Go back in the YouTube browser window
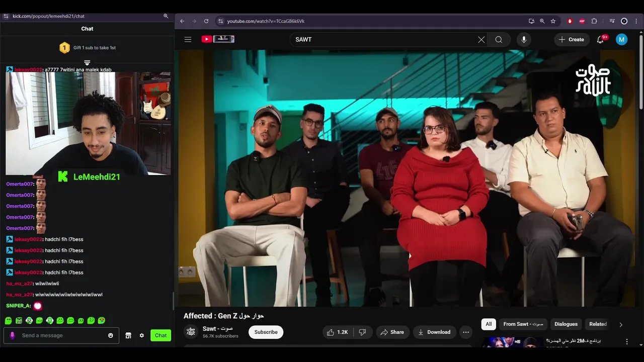Screen dimensions: 644x362 click(182, 21)
